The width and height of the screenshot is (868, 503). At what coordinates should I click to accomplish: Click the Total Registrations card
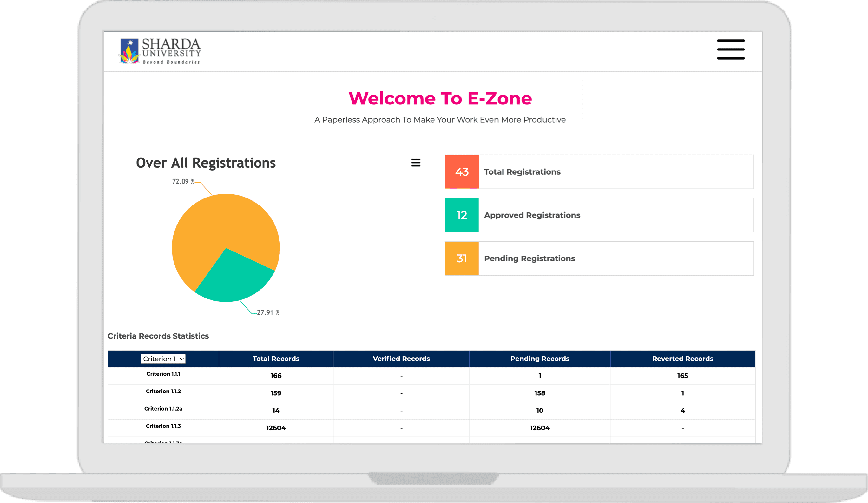tap(599, 172)
